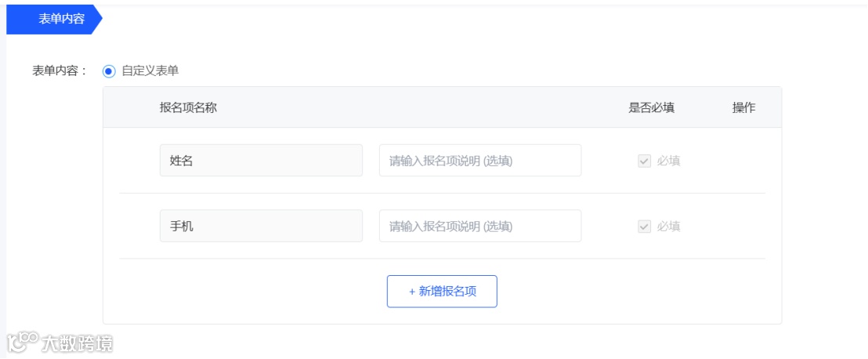Select the 自定义表单 radio button
The image size is (868, 359).
pos(109,71)
